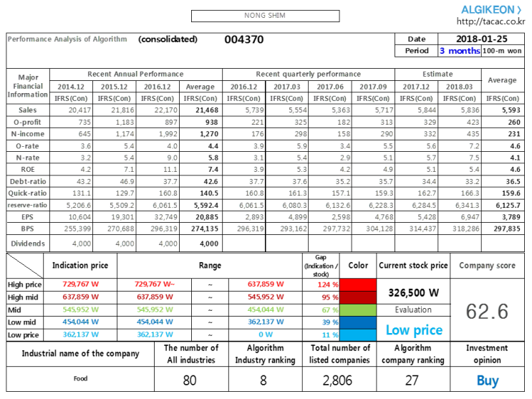Screen dimensions: 532x399
Task: Select annual average Sales value 21,468
Action: click(207, 110)
